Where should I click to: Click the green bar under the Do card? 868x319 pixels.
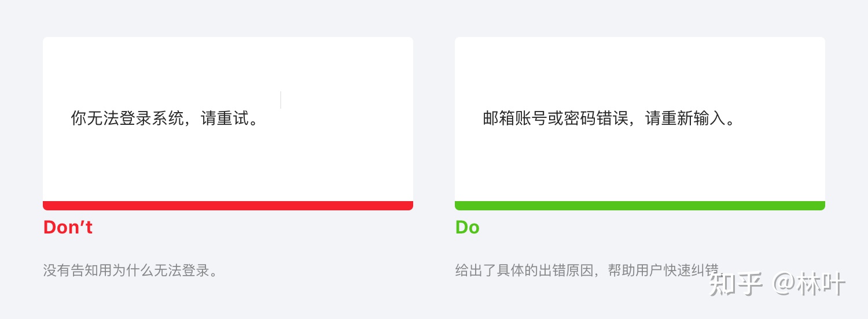coord(640,206)
